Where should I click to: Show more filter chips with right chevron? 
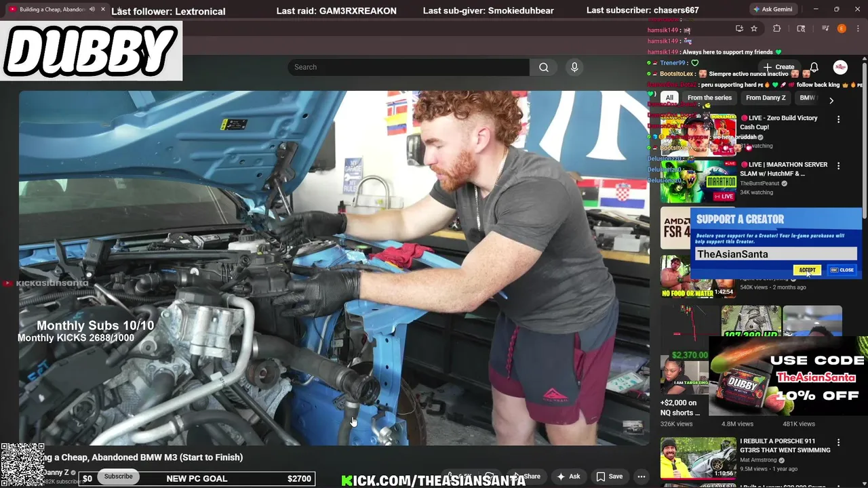(x=831, y=100)
